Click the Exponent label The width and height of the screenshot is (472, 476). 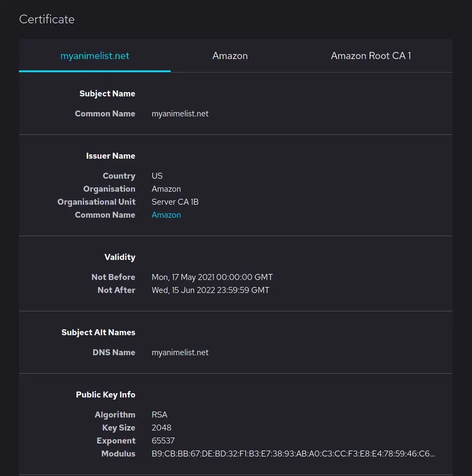(116, 441)
